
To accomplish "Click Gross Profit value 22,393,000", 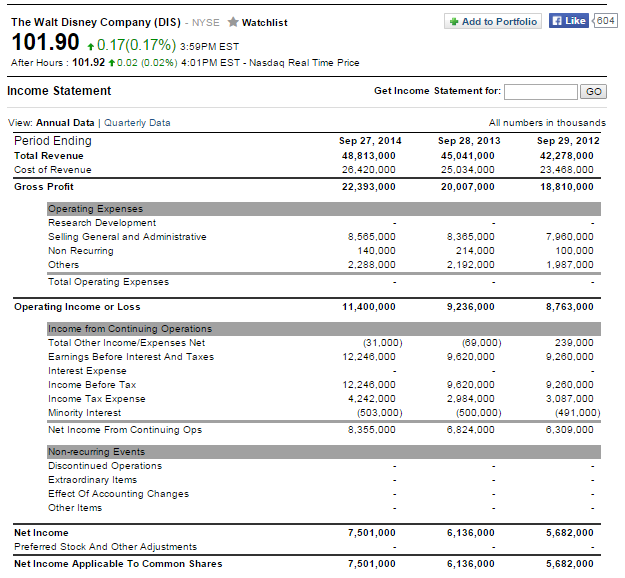I will coord(369,187).
